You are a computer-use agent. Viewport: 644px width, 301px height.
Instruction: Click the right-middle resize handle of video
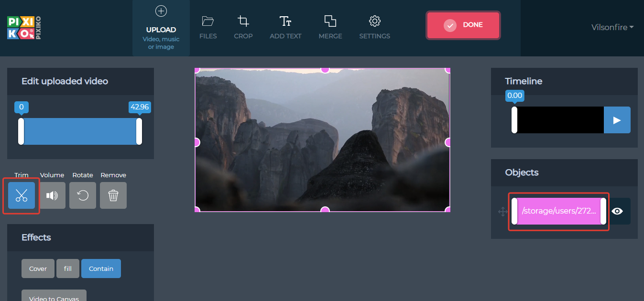pos(448,142)
